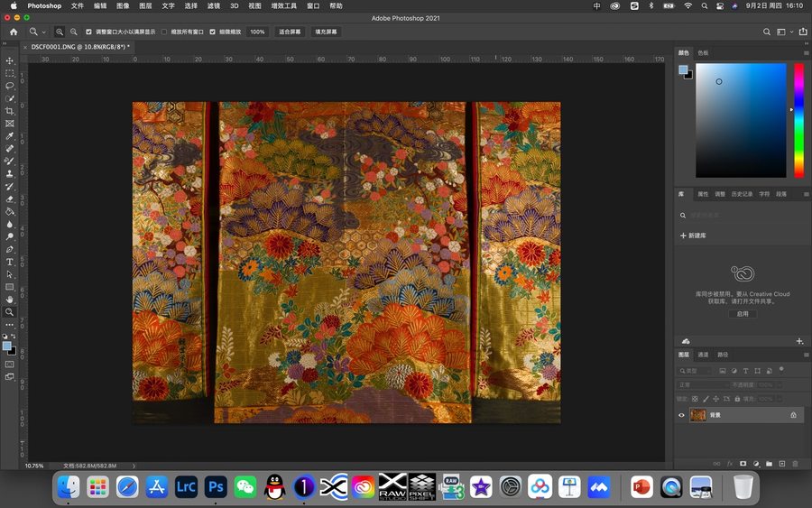The width and height of the screenshot is (812, 508).
Task: Select the Horizontal Type tool
Action: (10, 262)
